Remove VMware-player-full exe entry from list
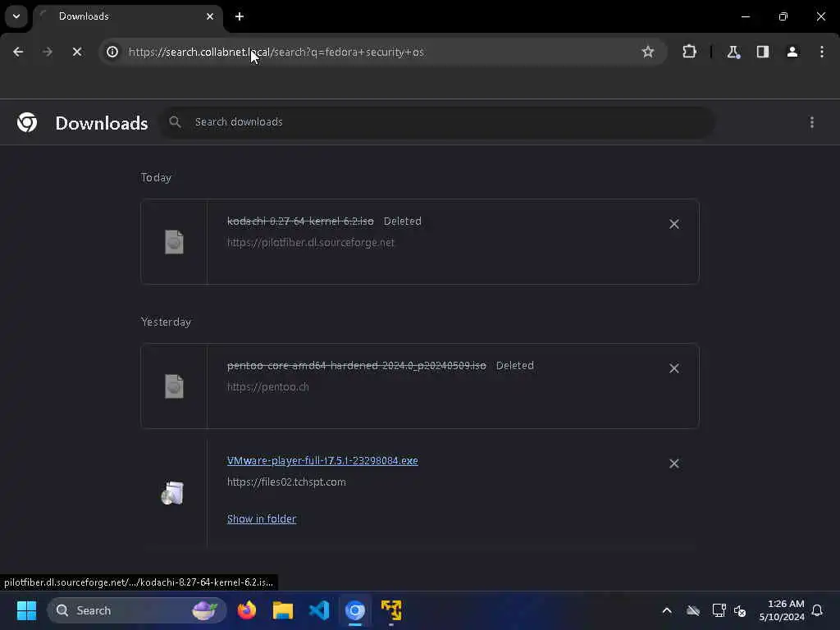 tap(674, 464)
